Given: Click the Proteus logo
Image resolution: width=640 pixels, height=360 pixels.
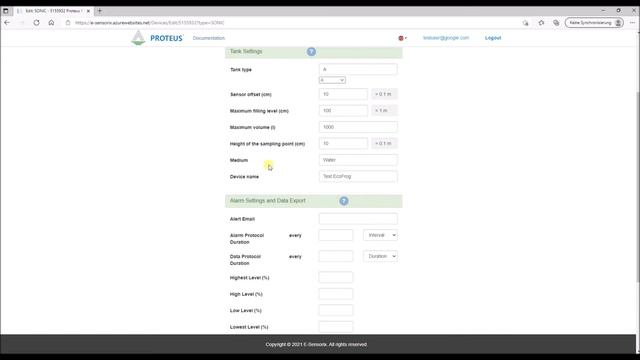Looking at the screenshot, I should [x=157, y=38].
